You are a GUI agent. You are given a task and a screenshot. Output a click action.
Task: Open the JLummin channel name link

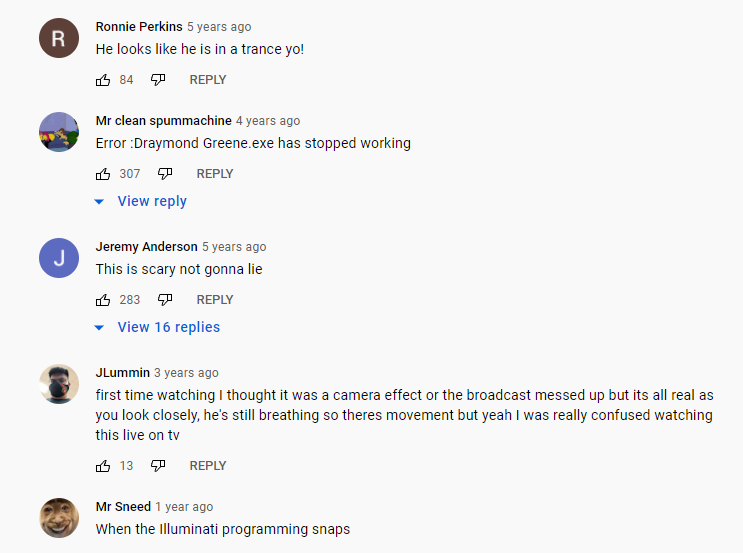[x=122, y=373]
